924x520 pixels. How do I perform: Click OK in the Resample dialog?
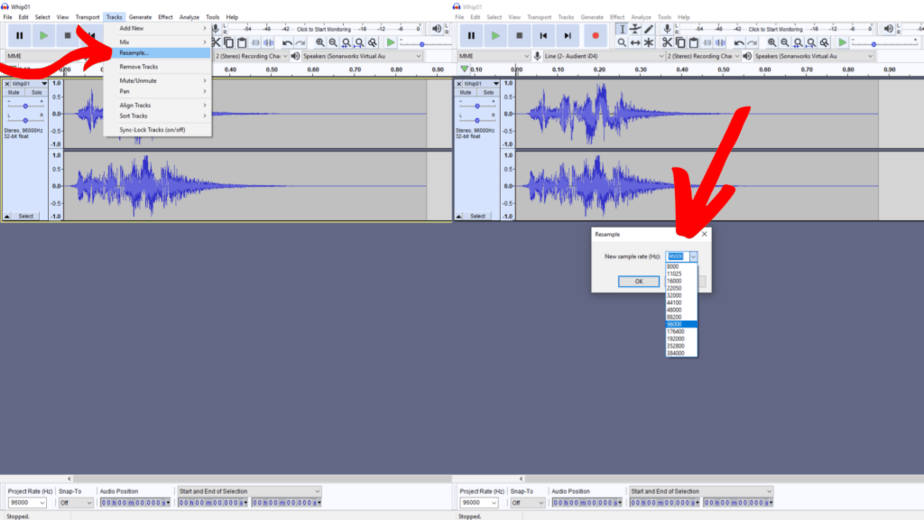tap(639, 281)
